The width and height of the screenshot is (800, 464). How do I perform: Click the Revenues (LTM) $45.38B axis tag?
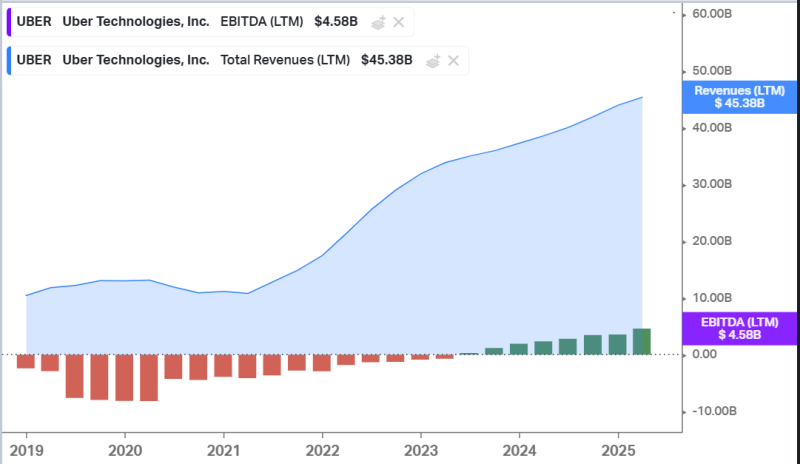pyautogui.click(x=739, y=97)
